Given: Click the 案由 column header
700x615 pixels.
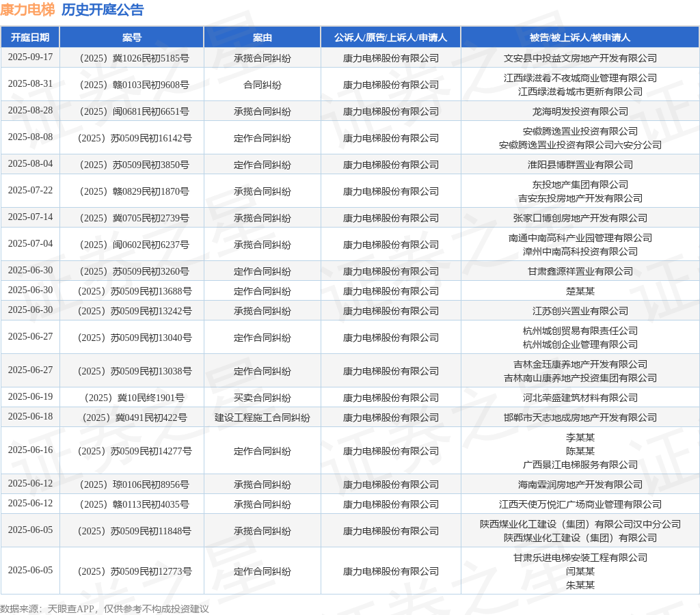Looking at the screenshot, I should (x=262, y=38).
